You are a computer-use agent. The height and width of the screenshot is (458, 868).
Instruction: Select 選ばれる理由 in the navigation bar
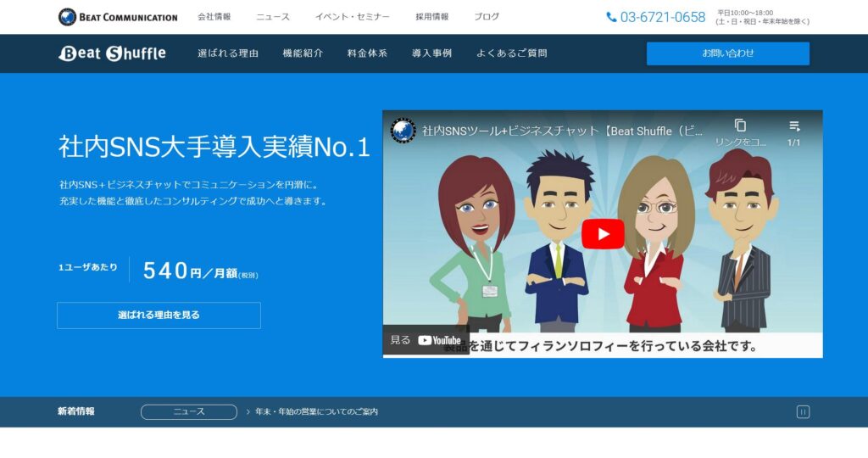(x=228, y=53)
